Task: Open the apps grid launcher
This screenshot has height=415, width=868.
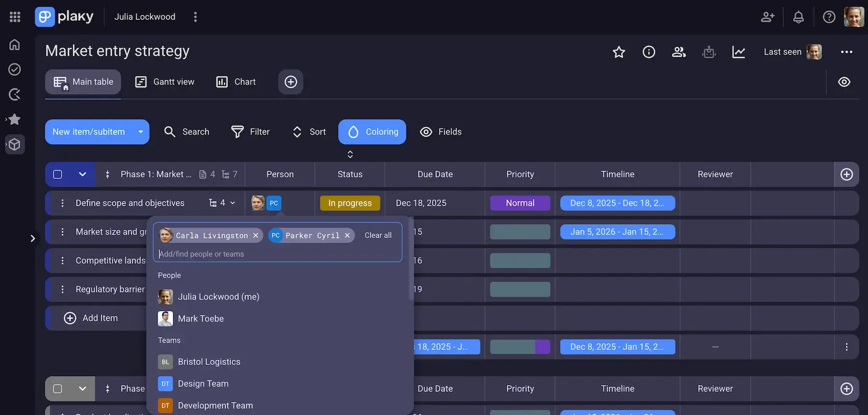Action: click(15, 17)
